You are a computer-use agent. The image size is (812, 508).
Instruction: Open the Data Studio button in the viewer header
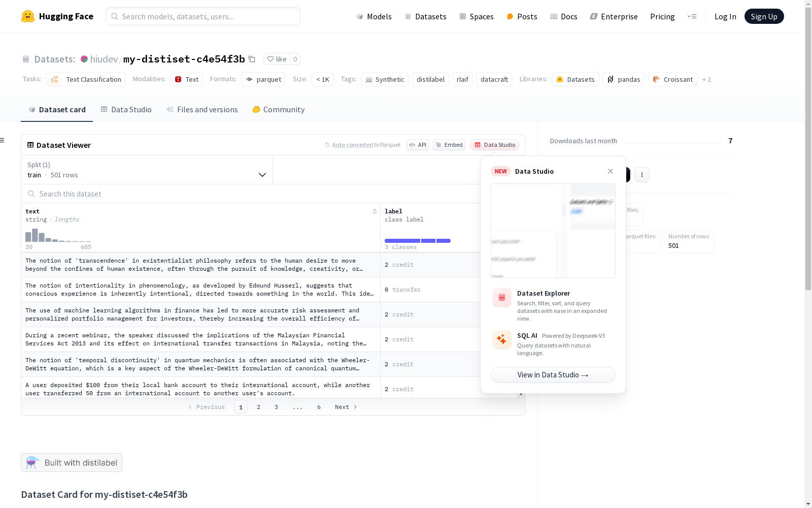pos(494,145)
